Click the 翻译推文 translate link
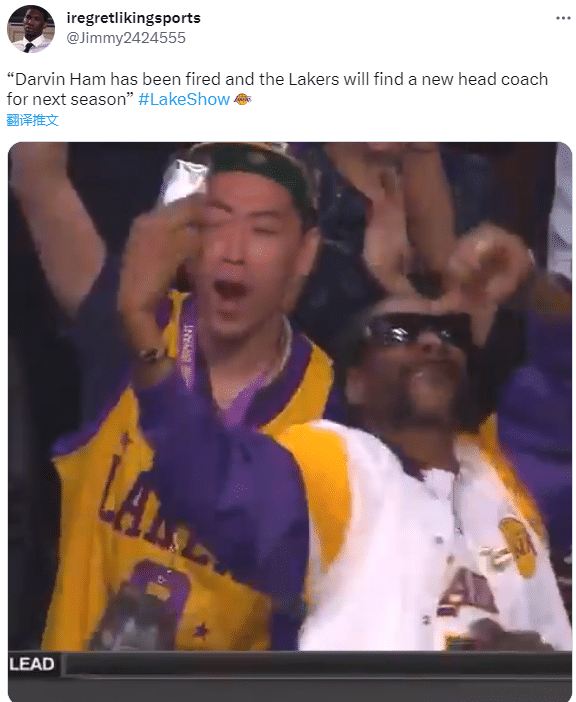Image resolution: width=576 pixels, height=702 pixels. (x=33, y=120)
